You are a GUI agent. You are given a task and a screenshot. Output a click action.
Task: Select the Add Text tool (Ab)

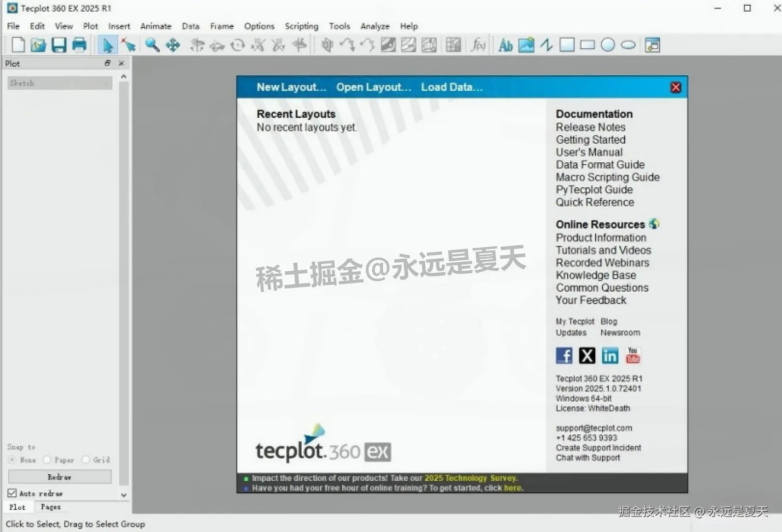pyautogui.click(x=505, y=45)
